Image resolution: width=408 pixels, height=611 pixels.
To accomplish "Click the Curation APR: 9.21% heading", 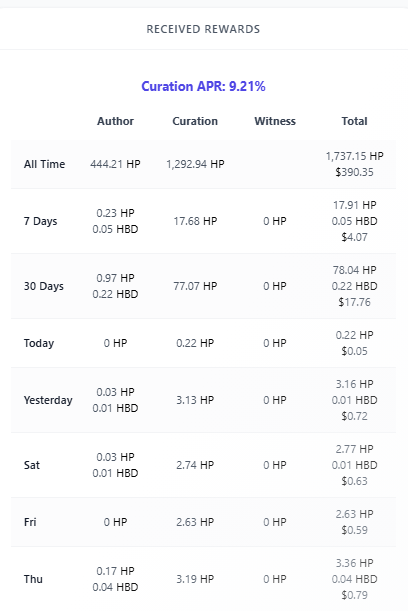I will tap(203, 86).
